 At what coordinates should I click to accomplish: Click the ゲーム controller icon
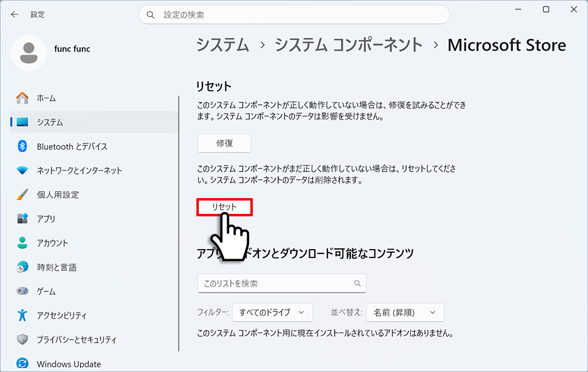pos(22,291)
